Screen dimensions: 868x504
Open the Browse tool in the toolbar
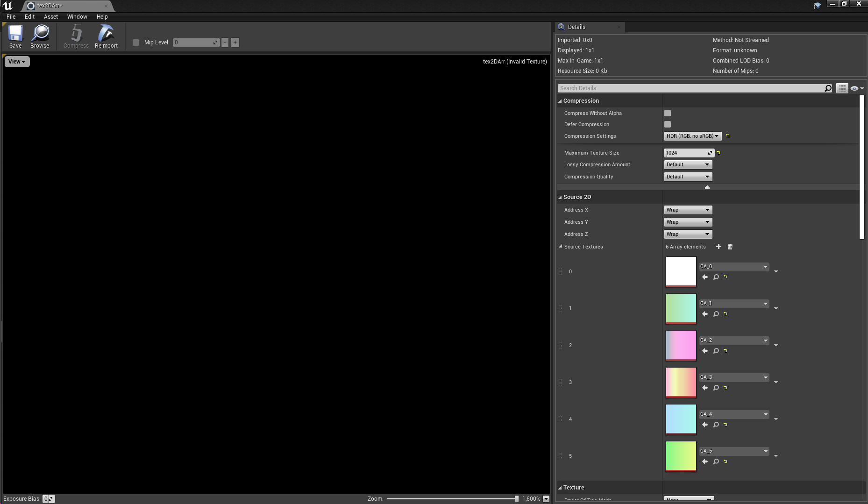click(x=40, y=36)
